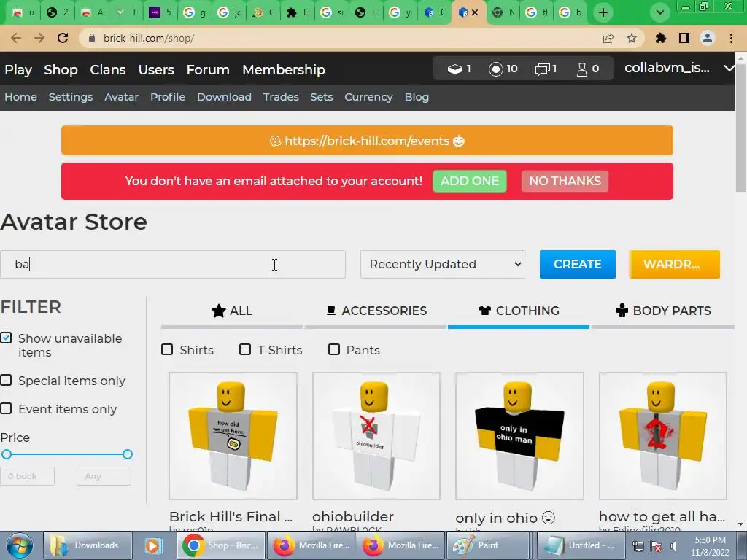Click the minimum price 0 buck field
This screenshot has height=560, width=747.
point(28,476)
